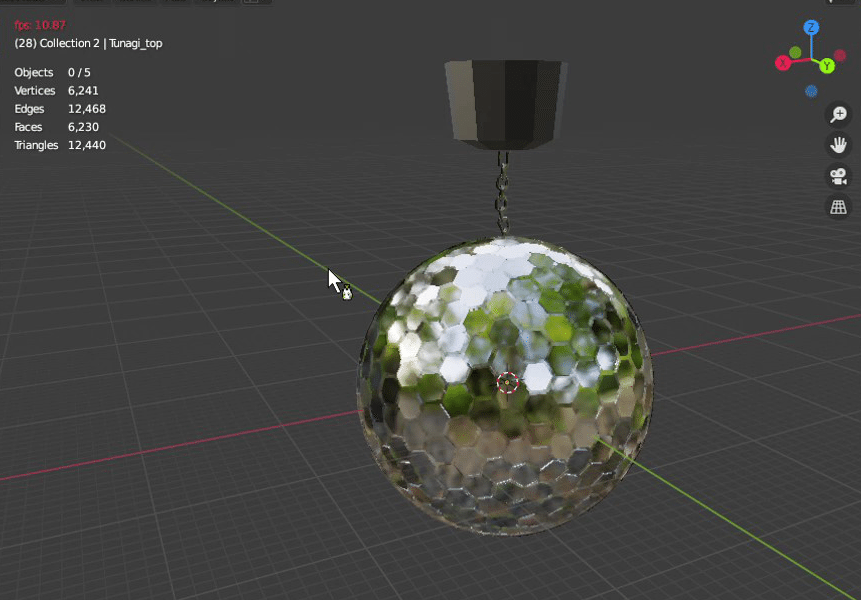The width and height of the screenshot is (861, 600).
Task: Click the hand Pan view icon
Action: pyautogui.click(x=838, y=145)
